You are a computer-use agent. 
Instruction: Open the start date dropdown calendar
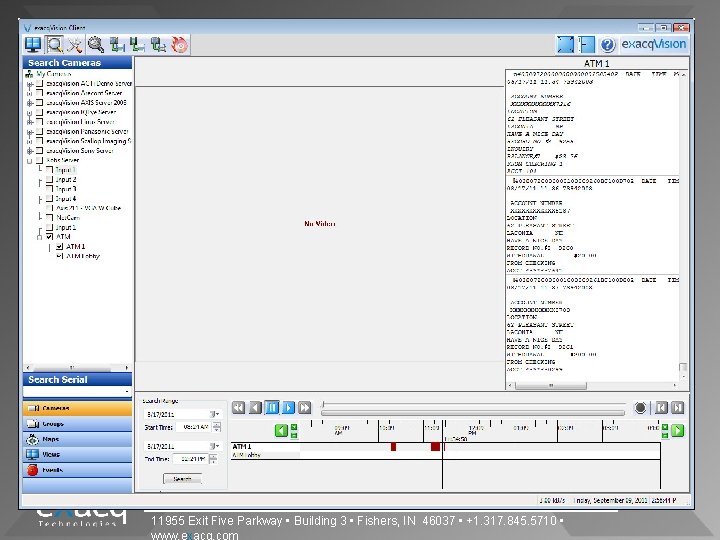point(214,414)
